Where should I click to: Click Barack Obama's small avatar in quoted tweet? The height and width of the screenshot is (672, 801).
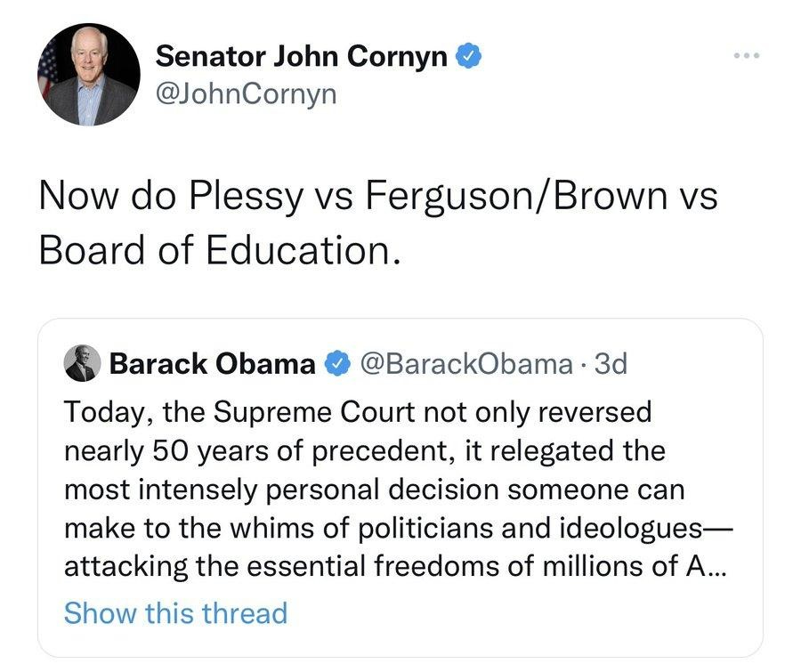tap(81, 363)
